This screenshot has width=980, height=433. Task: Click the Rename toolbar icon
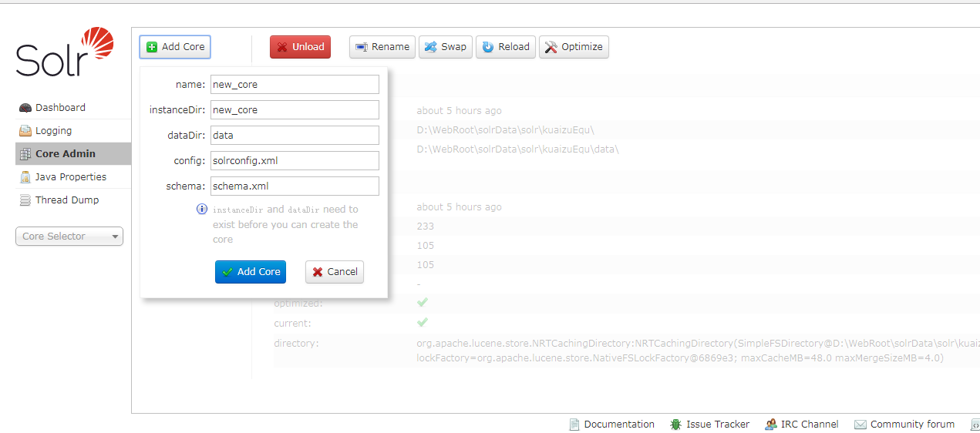361,47
